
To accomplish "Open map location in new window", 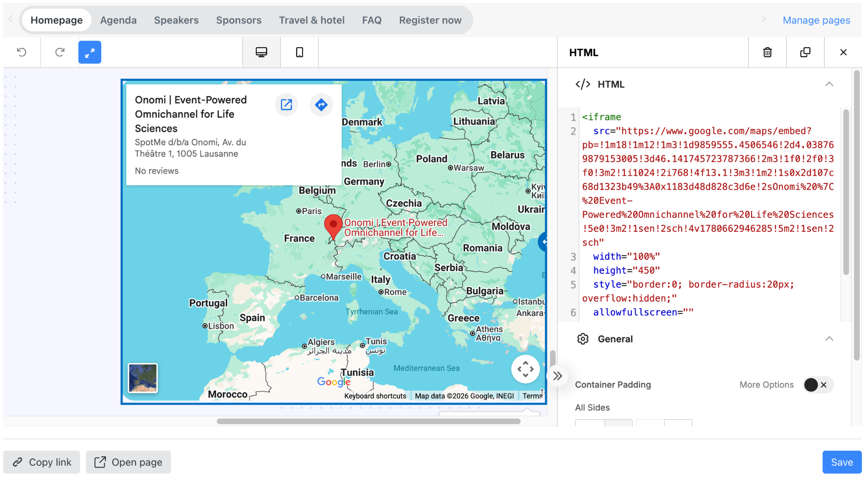I will 287,105.
